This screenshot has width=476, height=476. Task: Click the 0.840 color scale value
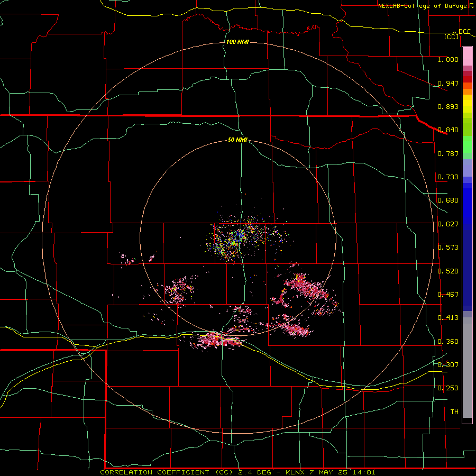(448, 130)
